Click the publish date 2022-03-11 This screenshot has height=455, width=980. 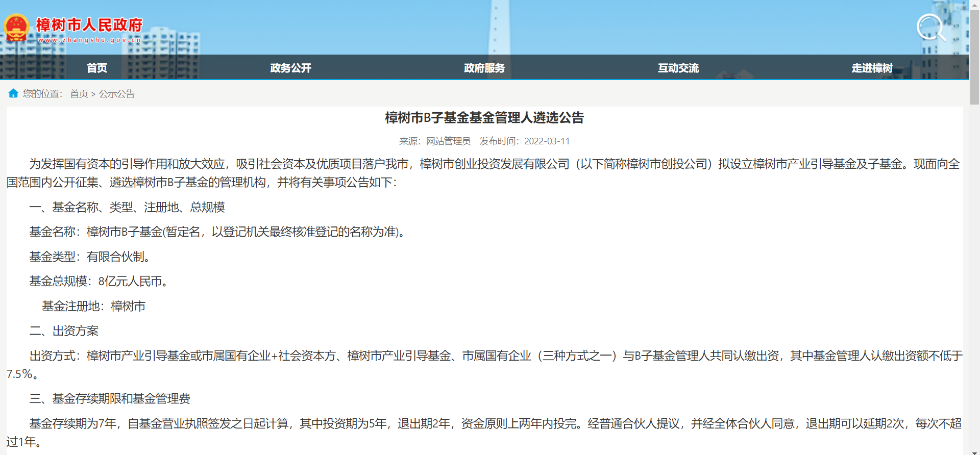tap(547, 141)
